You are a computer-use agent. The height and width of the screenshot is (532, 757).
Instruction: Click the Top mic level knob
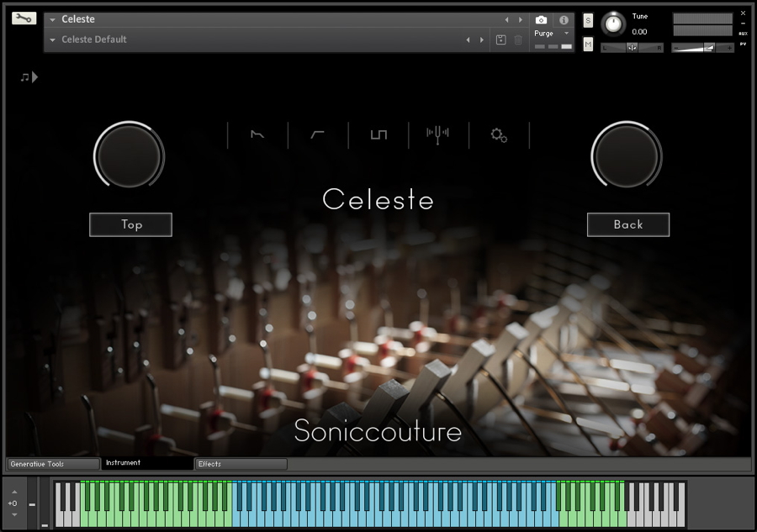(x=129, y=156)
